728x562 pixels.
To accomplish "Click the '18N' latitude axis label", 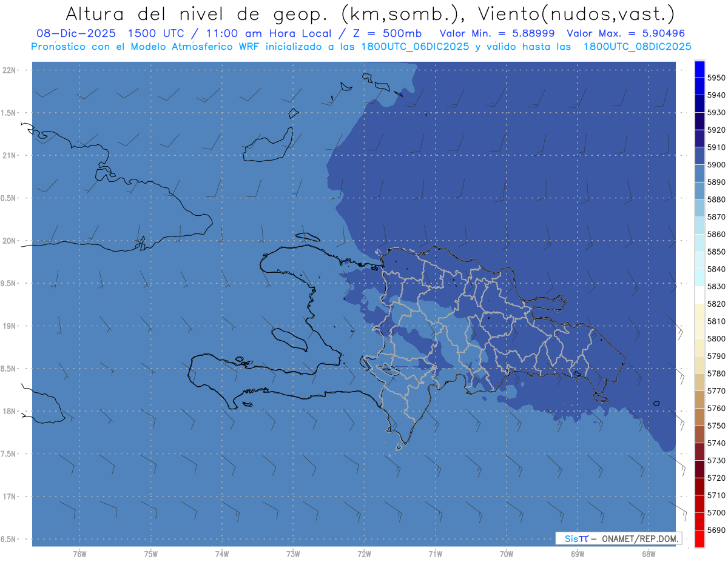I will [10, 411].
